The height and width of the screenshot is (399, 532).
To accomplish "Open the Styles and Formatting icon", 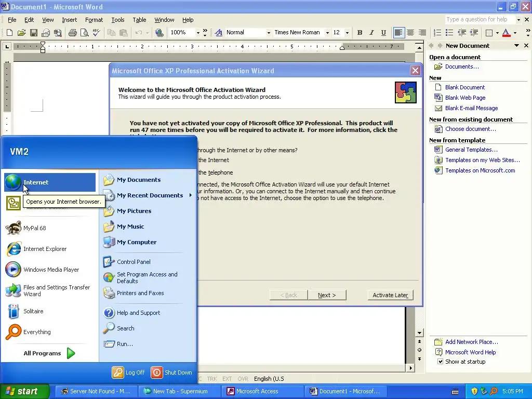I will pos(219,33).
